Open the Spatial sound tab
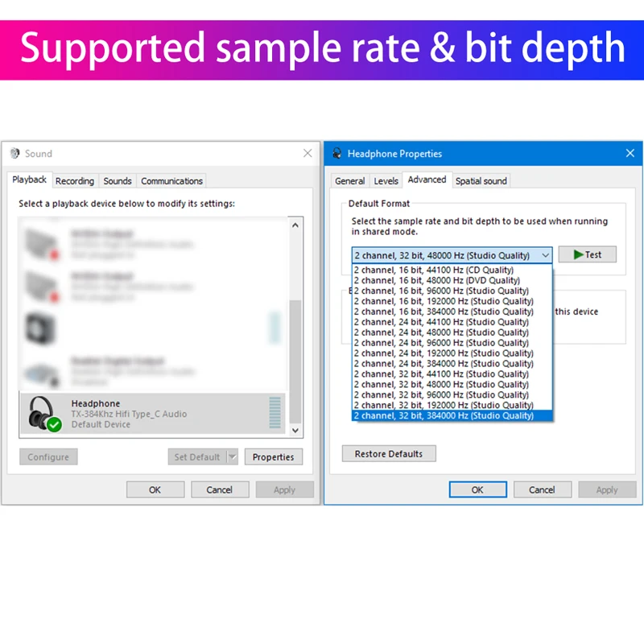 [481, 181]
